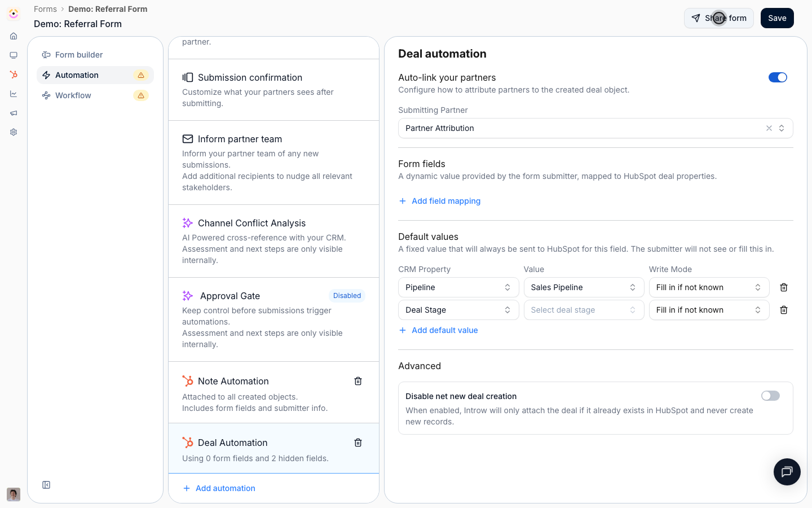
Task: Click the paper plane icon on Share form
Action: [x=696, y=18]
